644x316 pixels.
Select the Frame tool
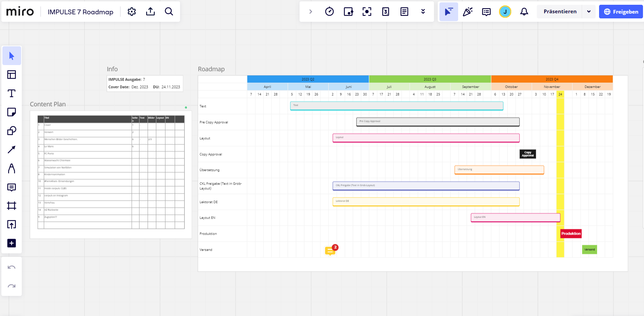(x=12, y=206)
